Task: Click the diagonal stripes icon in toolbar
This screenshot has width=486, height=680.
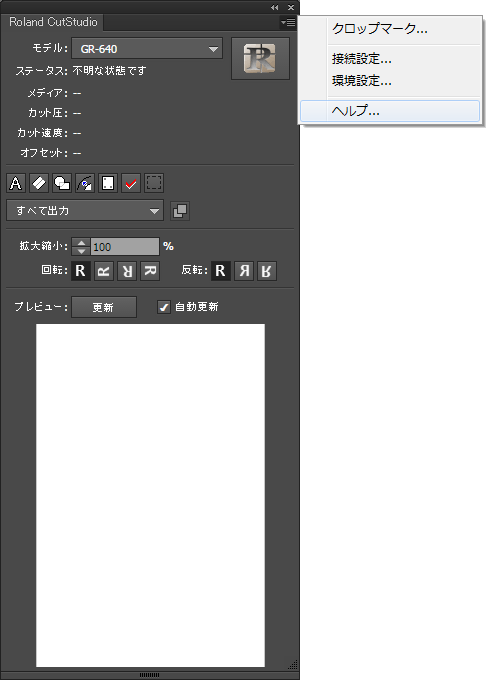Action: tap(39, 183)
